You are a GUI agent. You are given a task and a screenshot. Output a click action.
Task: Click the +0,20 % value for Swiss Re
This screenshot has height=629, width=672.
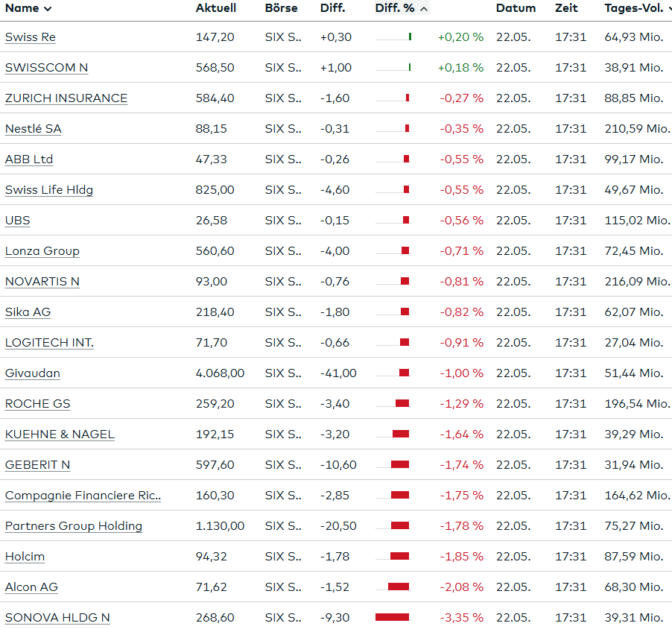coord(460,37)
